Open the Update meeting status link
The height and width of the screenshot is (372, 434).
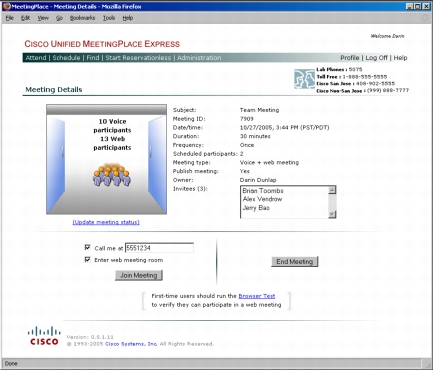click(106, 222)
